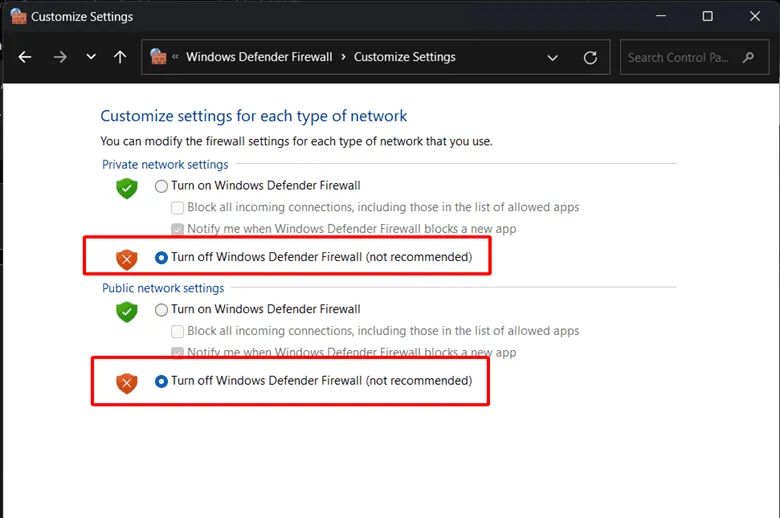Click the Search Control Panel field
The image size is (780, 518).
click(680, 57)
